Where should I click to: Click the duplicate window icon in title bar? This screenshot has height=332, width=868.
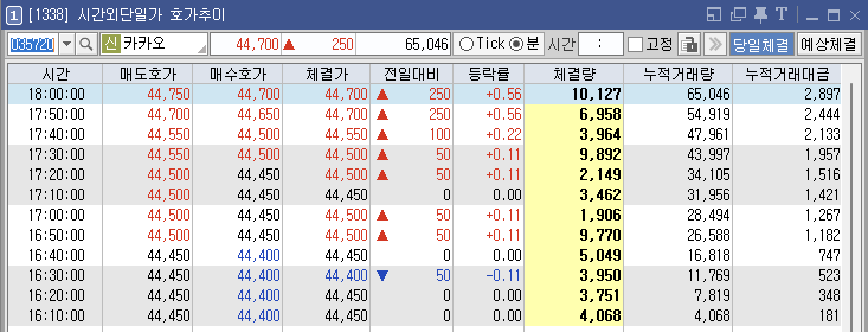click(x=738, y=15)
